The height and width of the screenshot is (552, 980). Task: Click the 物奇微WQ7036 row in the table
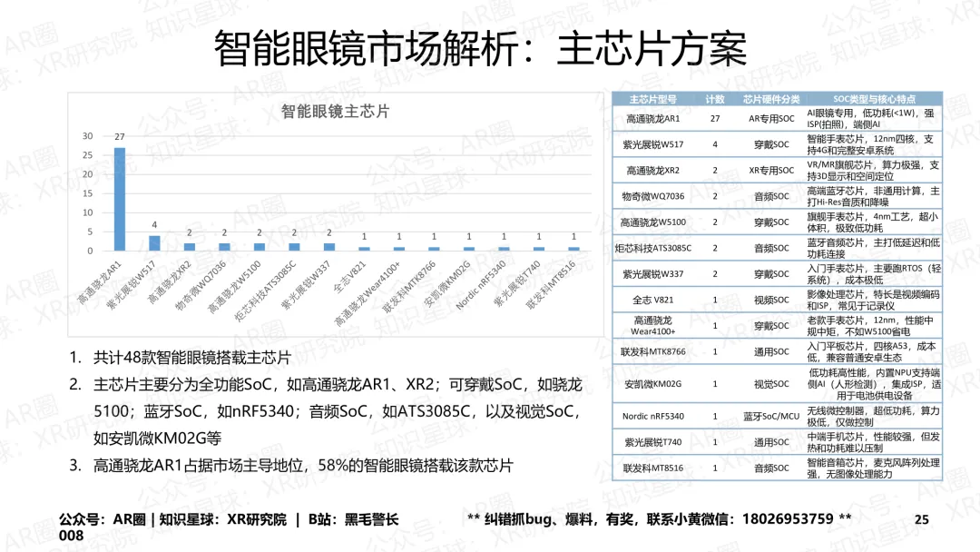coord(654,195)
